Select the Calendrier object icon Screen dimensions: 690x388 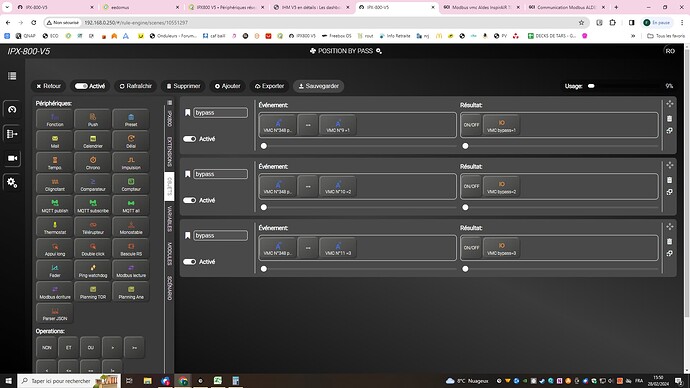(93, 141)
